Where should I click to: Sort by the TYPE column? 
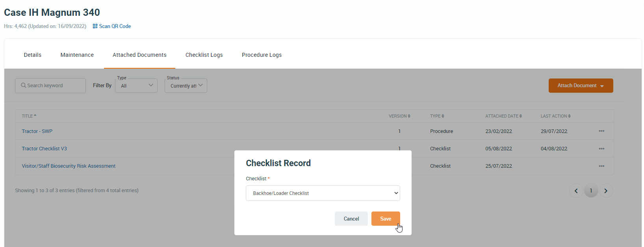[x=437, y=116]
